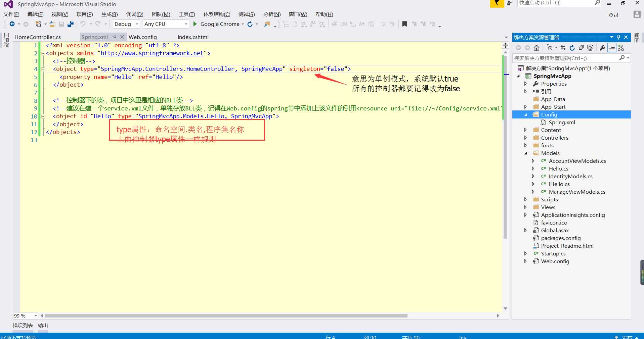This screenshot has height=339, width=644.
Task: Click search magnifier in Solution Explorer
Action: click(622, 58)
